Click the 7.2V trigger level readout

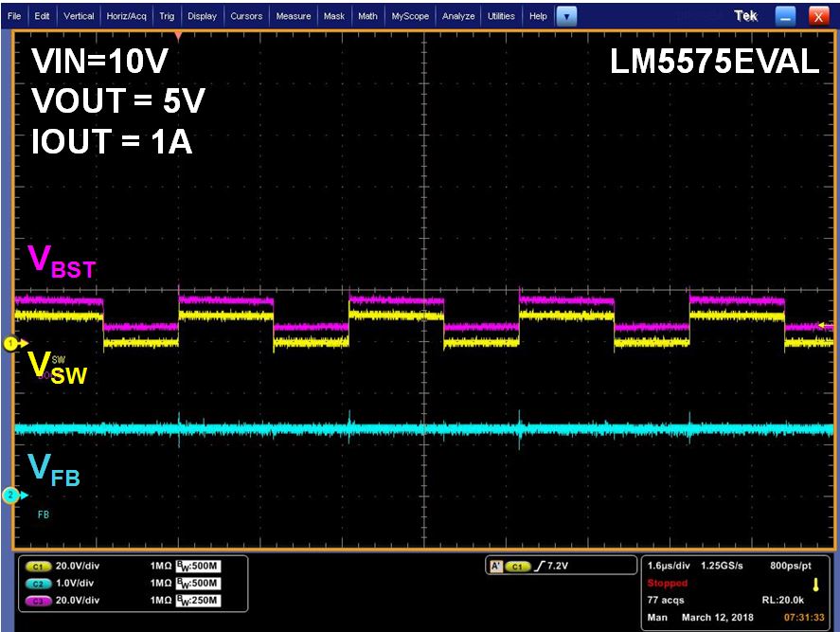pos(558,566)
